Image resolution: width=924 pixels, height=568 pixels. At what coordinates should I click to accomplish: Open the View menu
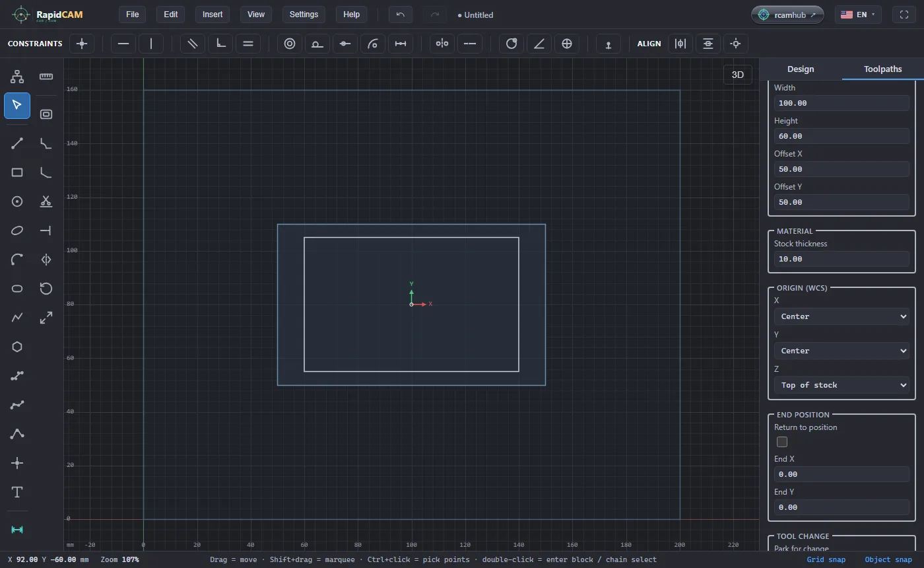pos(256,15)
